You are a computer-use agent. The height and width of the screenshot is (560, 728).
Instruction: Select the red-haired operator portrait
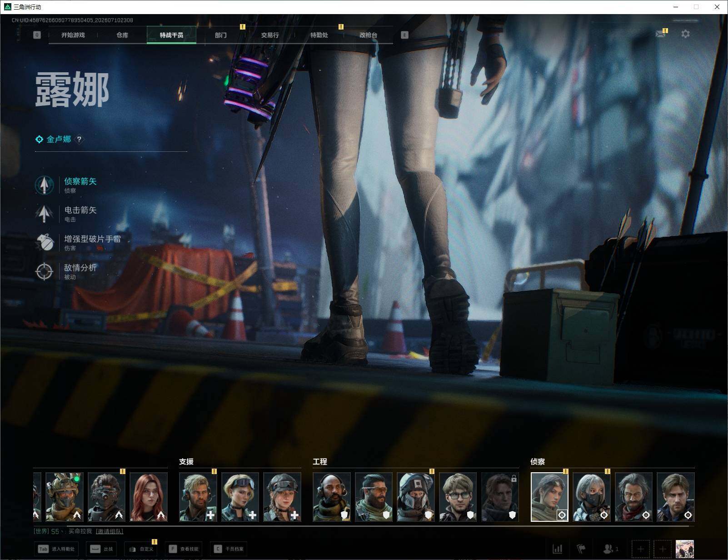pos(149,497)
